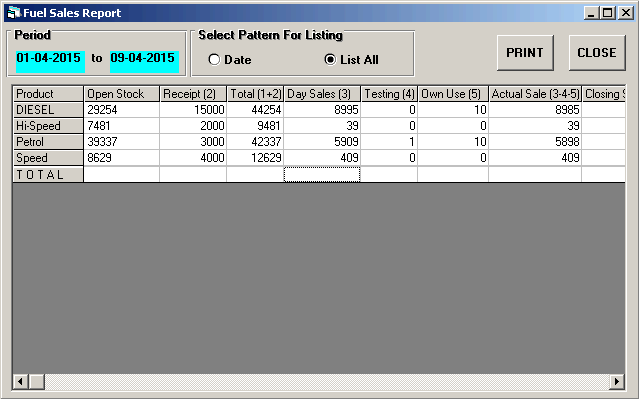Click the horizontal scrollbar thumb
The width and height of the screenshot is (639, 399).
pyautogui.click(x=37, y=382)
